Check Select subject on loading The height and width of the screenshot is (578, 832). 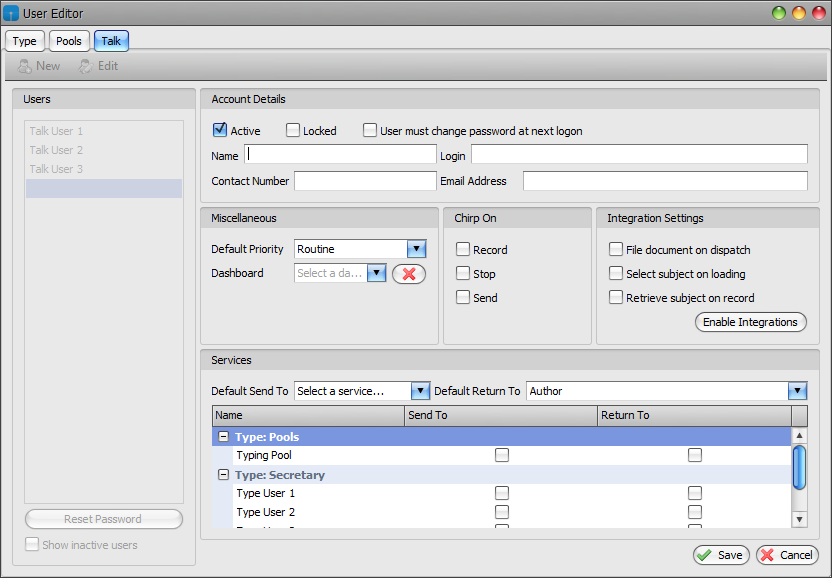point(616,273)
